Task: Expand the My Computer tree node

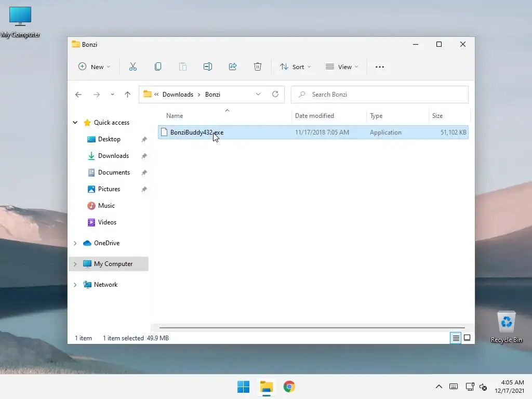Action: coord(75,264)
